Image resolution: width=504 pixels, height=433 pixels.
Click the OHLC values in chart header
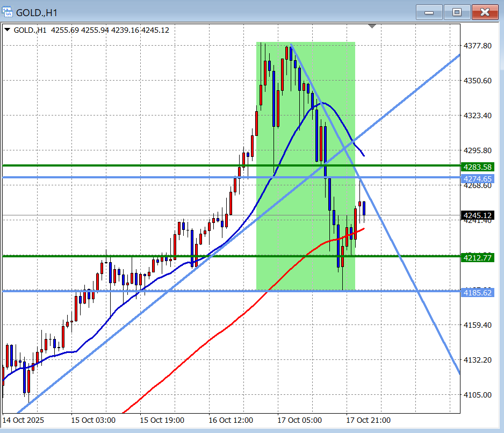[x=110, y=30]
